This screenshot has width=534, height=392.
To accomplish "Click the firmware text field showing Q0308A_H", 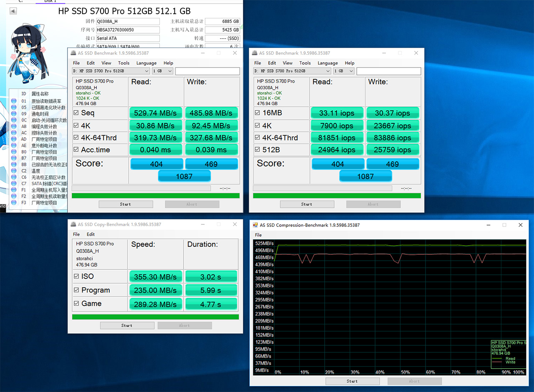I will click(x=128, y=22).
